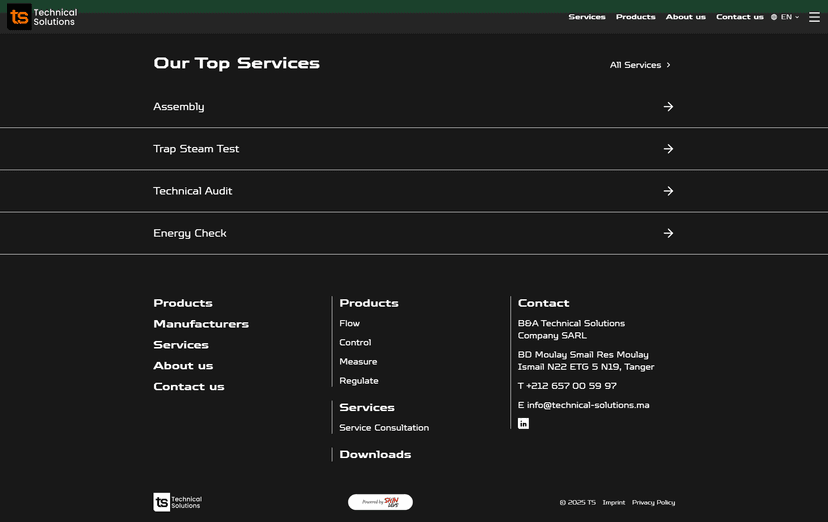This screenshot has height=522, width=828.
Task: Click the arrow icon beside Technical Audit
Action: 668,191
